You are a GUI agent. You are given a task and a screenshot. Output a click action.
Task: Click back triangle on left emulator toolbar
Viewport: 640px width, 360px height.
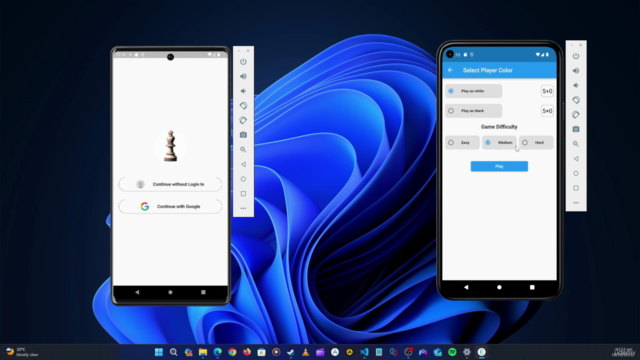243,164
